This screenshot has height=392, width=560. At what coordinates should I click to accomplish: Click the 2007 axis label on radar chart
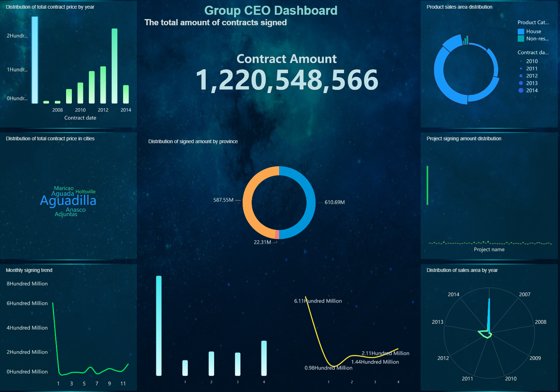click(x=524, y=295)
